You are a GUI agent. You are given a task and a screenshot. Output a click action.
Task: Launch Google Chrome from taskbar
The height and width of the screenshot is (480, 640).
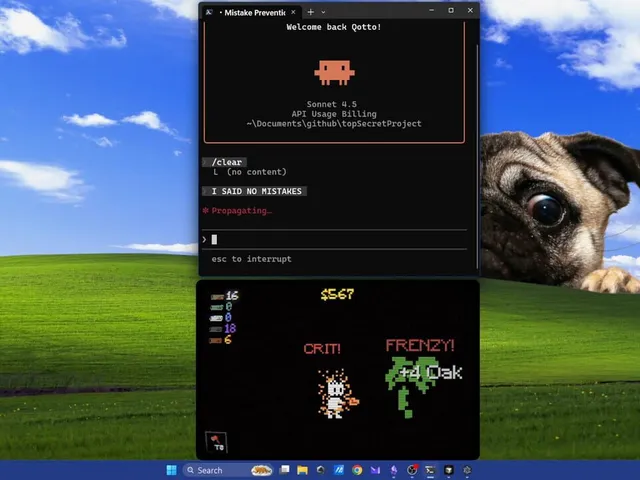click(357, 470)
